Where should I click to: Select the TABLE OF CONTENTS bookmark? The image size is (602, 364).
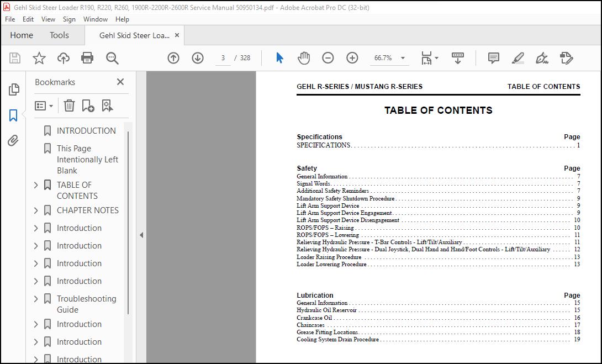tap(77, 191)
